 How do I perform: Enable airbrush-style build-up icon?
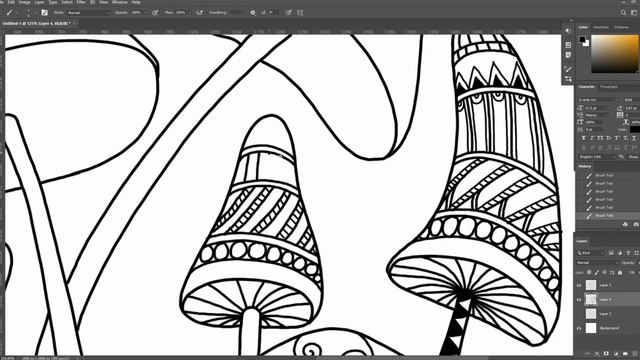click(200, 13)
